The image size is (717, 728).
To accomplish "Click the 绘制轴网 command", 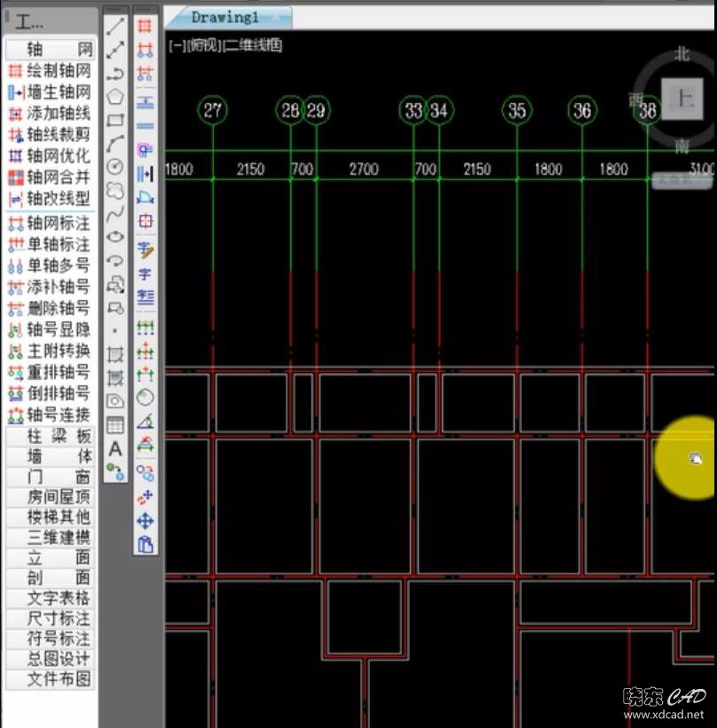I will click(x=50, y=71).
